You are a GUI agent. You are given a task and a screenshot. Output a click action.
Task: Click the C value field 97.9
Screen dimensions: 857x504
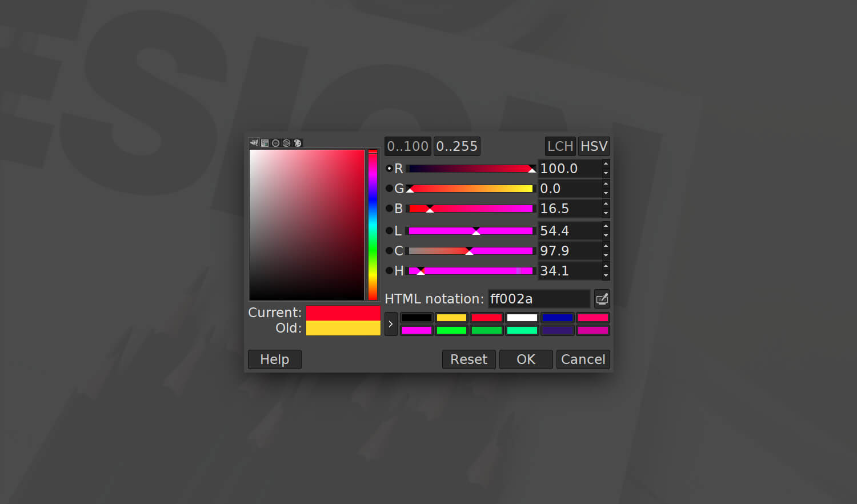[570, 251]
